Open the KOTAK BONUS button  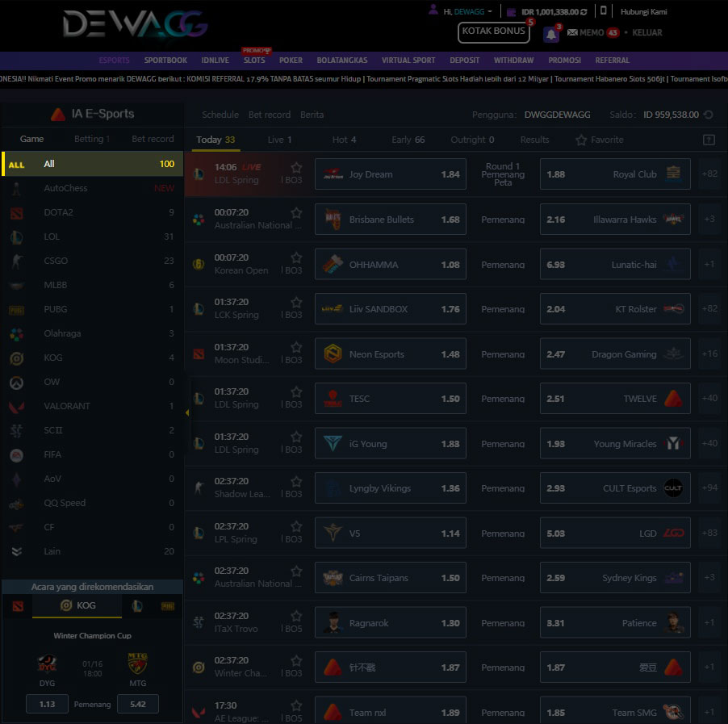pos(493,32)
